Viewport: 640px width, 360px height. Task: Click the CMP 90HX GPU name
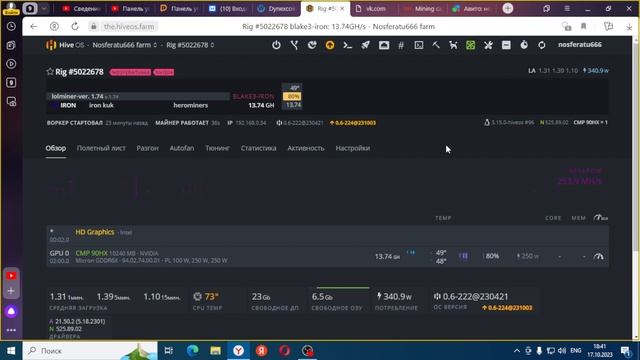91,253
